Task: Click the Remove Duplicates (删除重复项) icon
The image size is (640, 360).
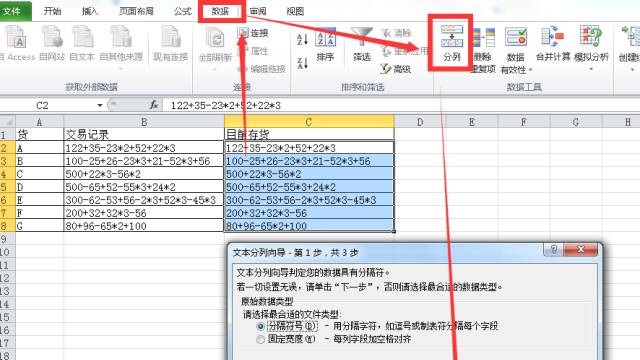Action: point(483,38)
